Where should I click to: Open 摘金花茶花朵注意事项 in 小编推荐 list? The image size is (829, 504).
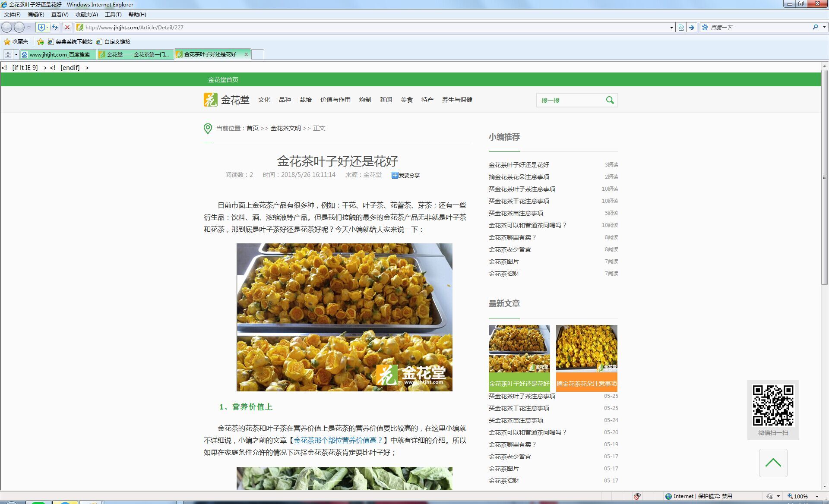(519, 177)
